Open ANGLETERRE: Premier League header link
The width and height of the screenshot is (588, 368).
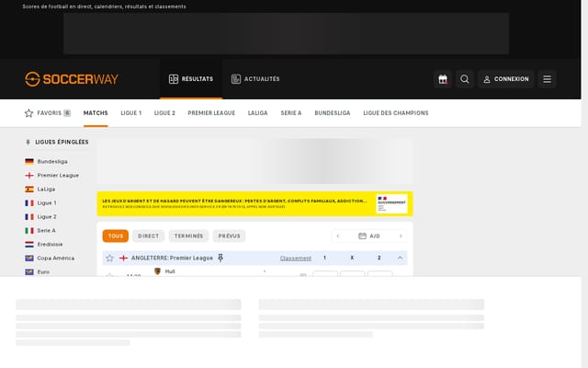pos(172,258)
